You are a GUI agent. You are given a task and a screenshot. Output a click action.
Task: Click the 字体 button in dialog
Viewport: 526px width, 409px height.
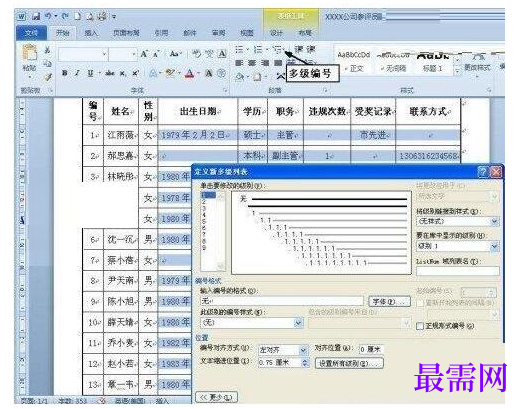[389, 302]
